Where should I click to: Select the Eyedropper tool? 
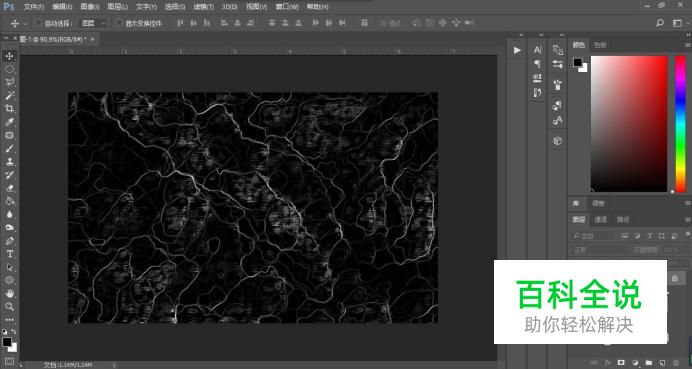(x=10, y=122)
